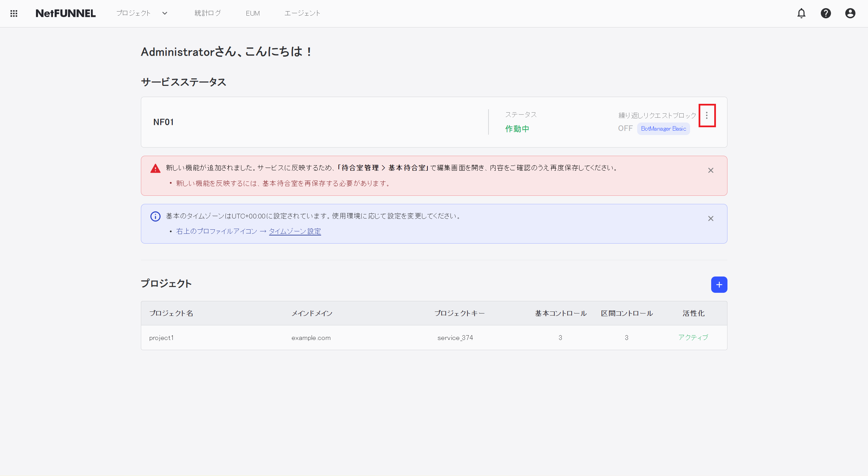
Task: Open the notifications bell
Action: click(802, 13)
